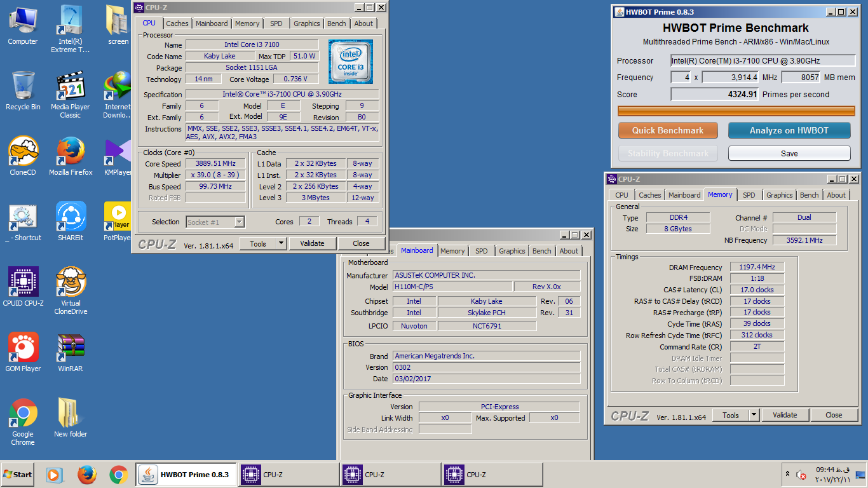Click Tools button in Memory window
The width and height of the screenshot is (868, 488).
pos(731,415)
